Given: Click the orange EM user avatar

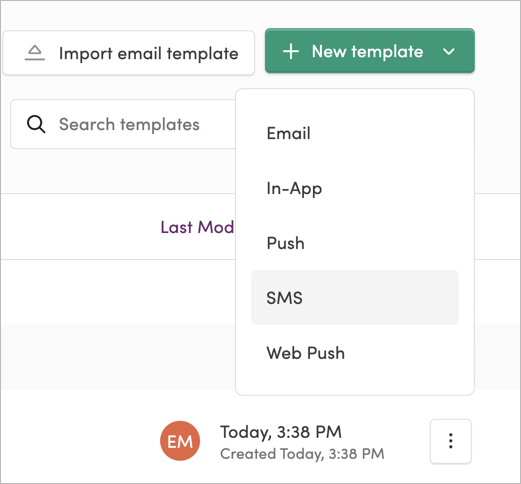Looking at the screenshot, I should point(180,441).
